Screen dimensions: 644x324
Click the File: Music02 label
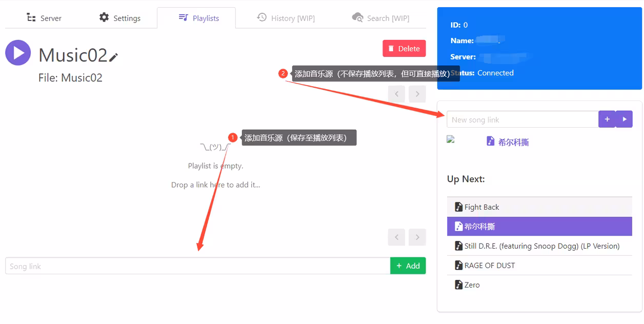70,77
